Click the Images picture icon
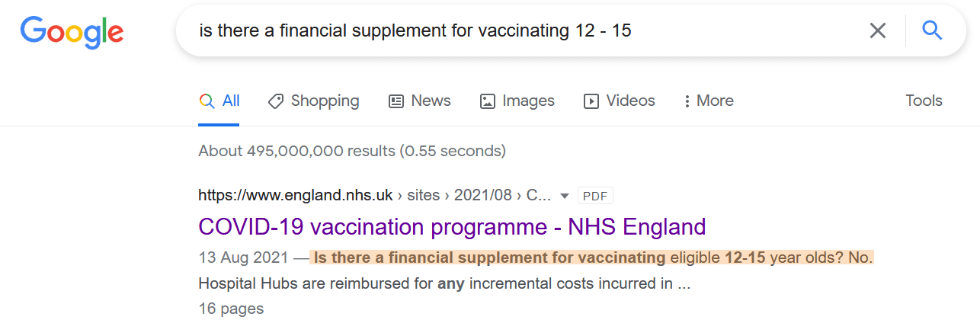This screenshot has width=980, height=323. click(x=488, y=101)
